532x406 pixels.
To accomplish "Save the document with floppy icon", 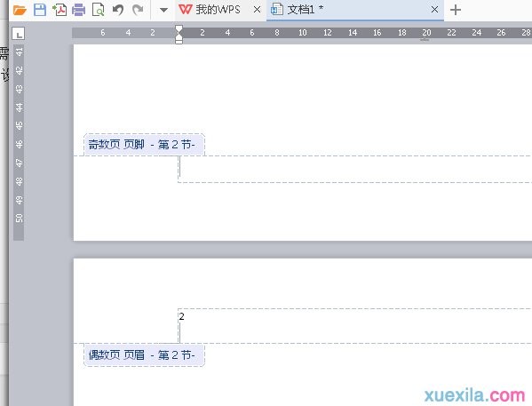I will [40, 10].
